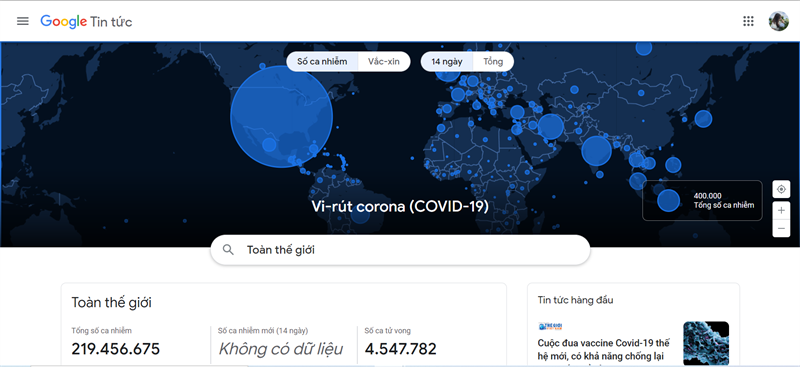Click the Google Tin tức logo
Viewport: 800px width, 367px height.
point(86,21)
